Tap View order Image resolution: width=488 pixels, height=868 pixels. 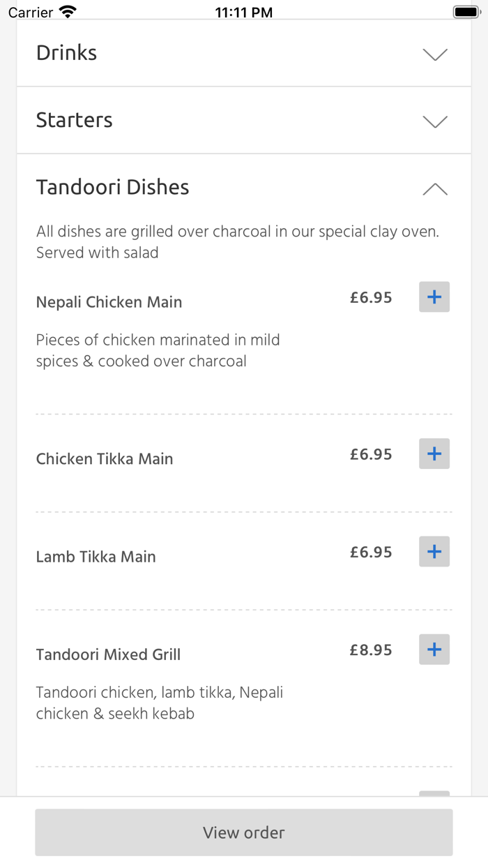pyautogui.click(x=243, y=832)
